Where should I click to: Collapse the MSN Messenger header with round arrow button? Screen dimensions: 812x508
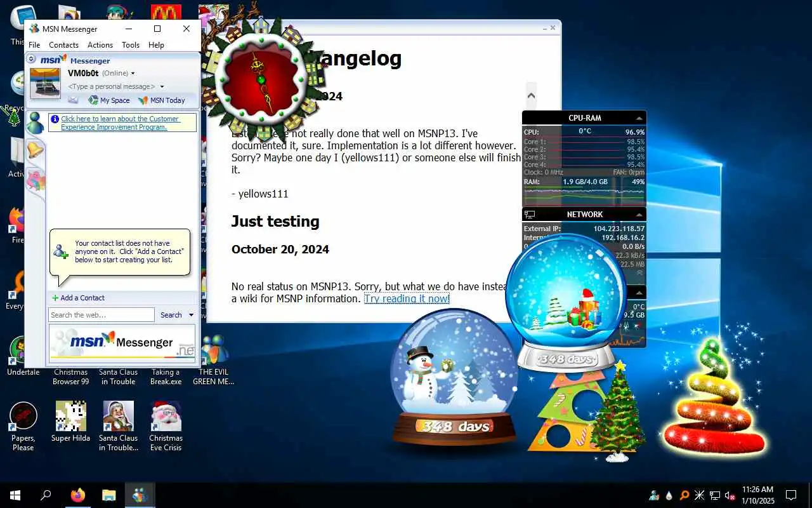coord(32,59)
